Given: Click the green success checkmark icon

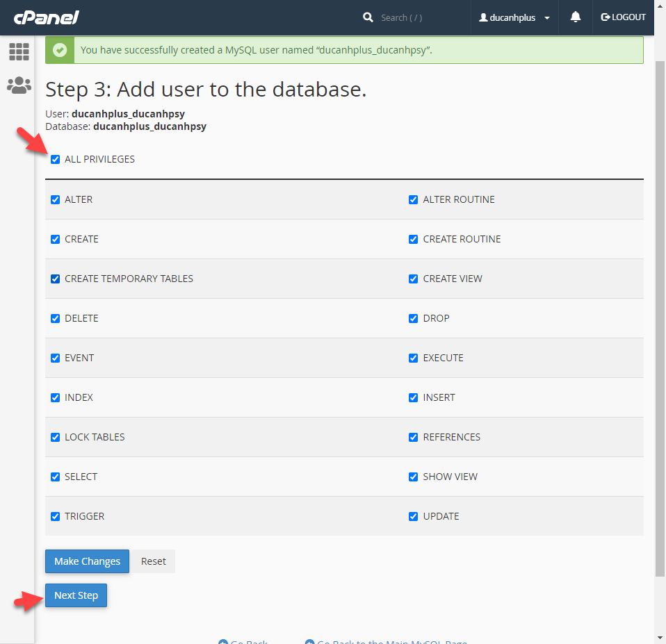Looking at the screenshot, I should pos(59,49).
